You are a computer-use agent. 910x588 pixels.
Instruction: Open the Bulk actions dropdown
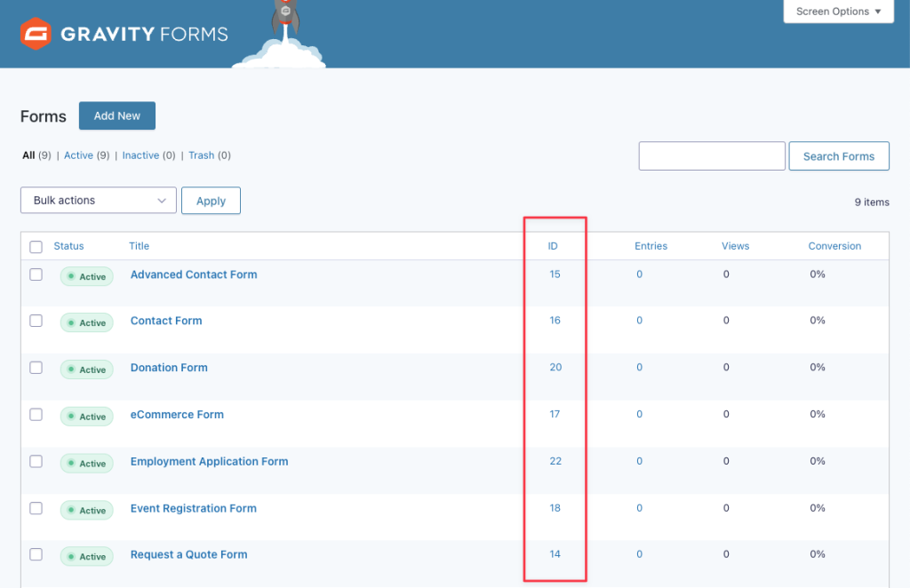pos(99,201)
